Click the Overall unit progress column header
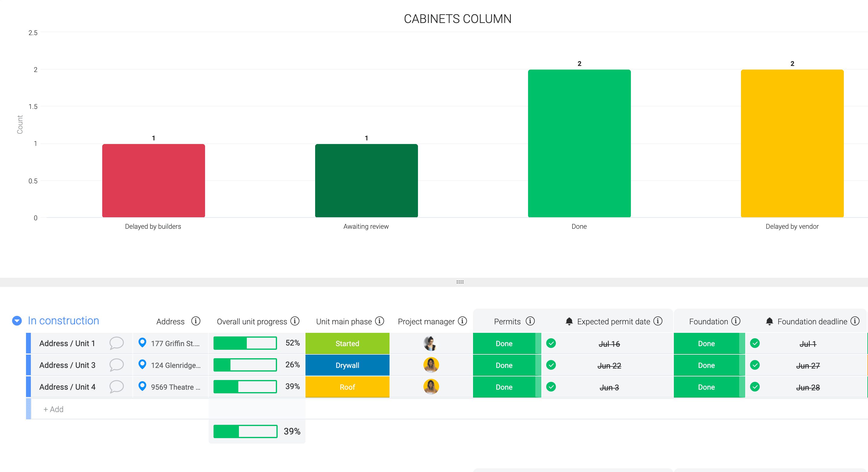868x472 pixels. [x=252, y=321]
